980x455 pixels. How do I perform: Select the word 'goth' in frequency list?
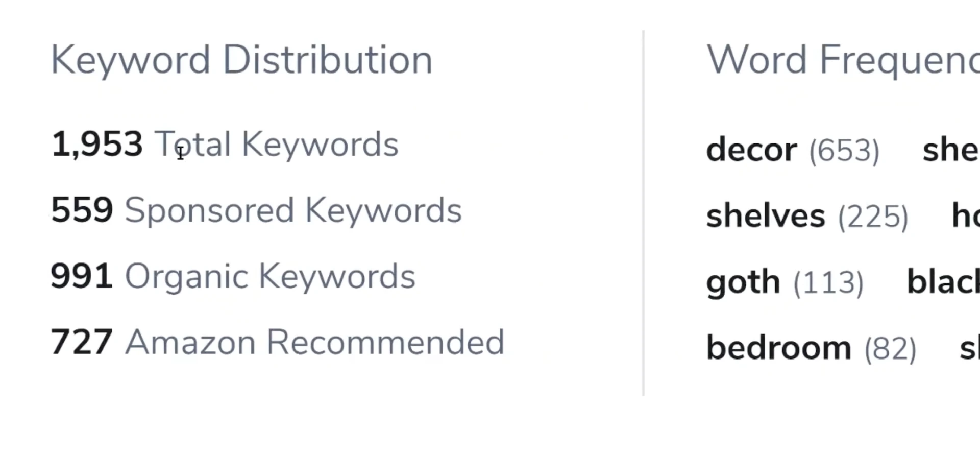(x=743, y=282)
